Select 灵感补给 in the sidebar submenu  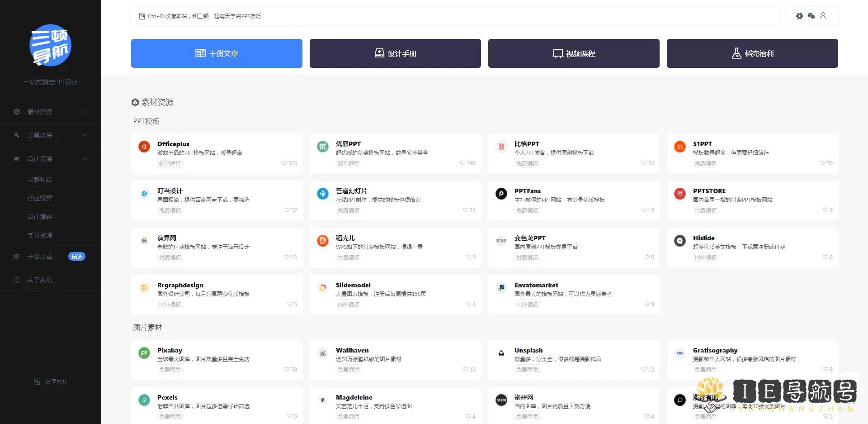pos(40,180)
